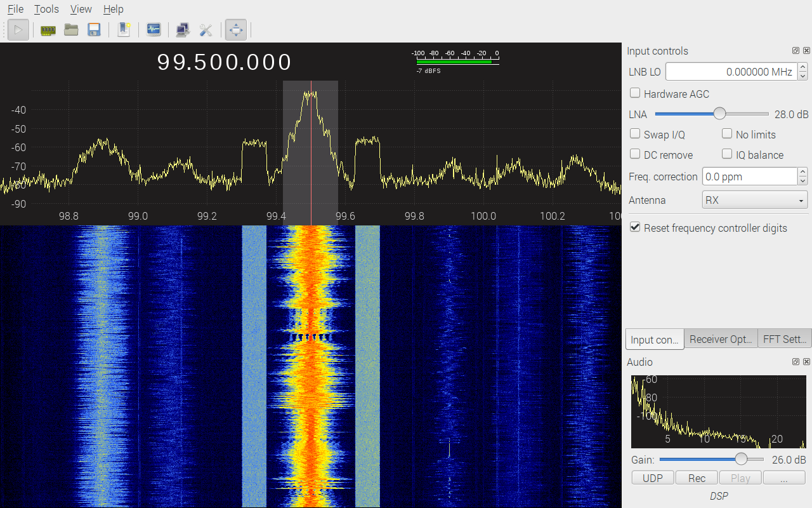Screen dimensions: 812x508
Task: Decrease LNB LO with down arrow
Action: tap(802, 76)
